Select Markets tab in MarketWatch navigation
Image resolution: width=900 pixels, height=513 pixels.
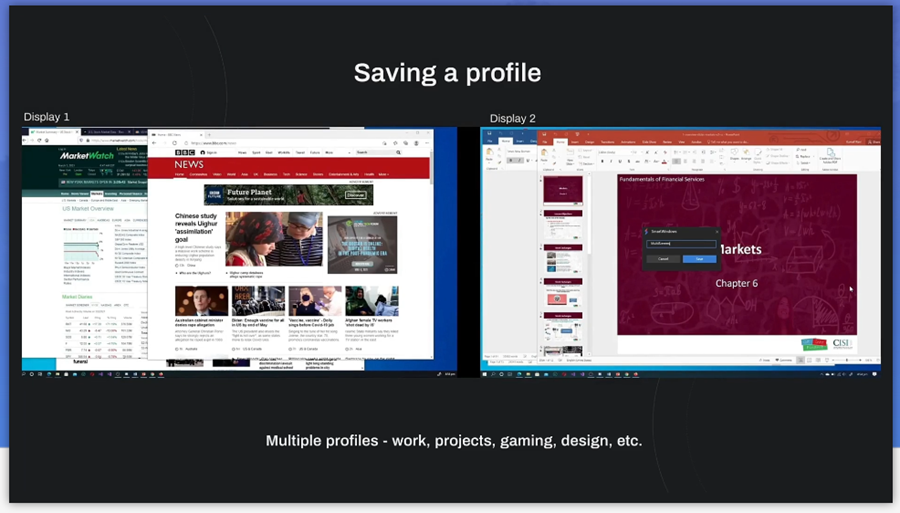[x=96, y=194]
